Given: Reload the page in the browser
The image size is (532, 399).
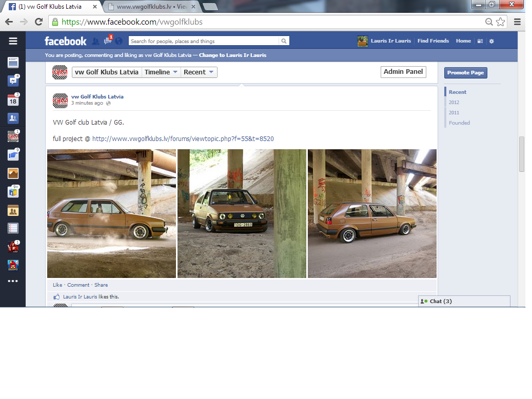Looking at the screenshot, I should (38, 22).
